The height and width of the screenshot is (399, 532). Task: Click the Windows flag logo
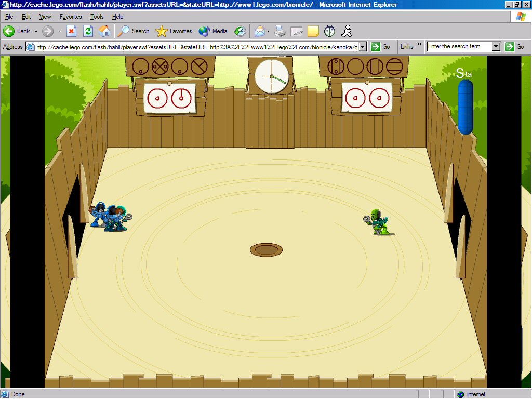click(x=521, y=17)
